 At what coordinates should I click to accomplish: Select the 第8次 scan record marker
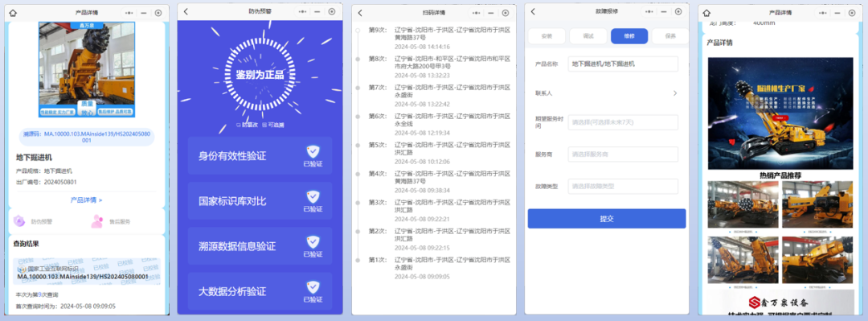pyautogui.click(x=358, y=59)
